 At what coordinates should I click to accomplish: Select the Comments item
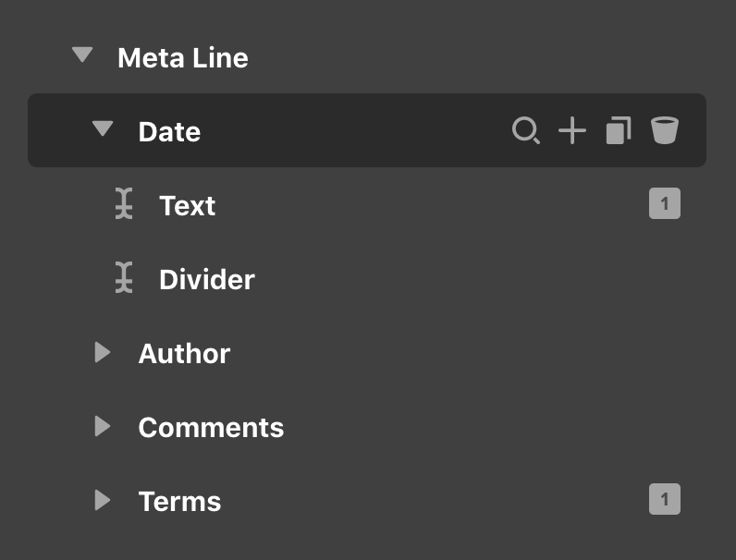pyautogui.click(x=211, y=427)
